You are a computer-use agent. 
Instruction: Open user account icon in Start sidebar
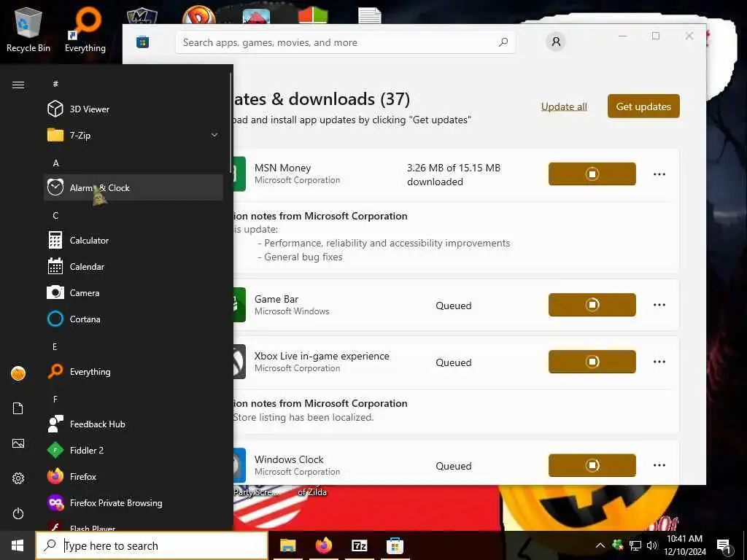click(18, 373)
